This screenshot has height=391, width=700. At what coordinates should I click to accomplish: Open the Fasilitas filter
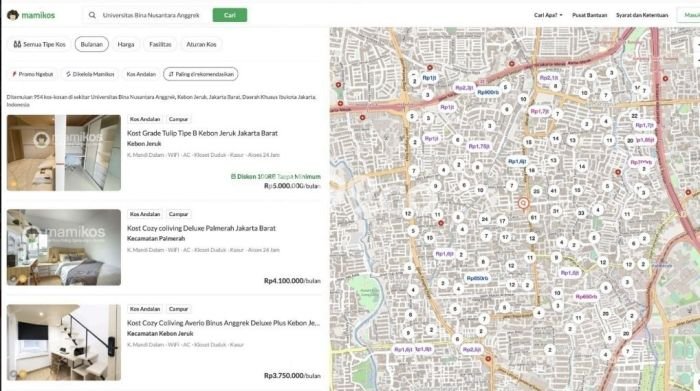(x=160, y=44)
